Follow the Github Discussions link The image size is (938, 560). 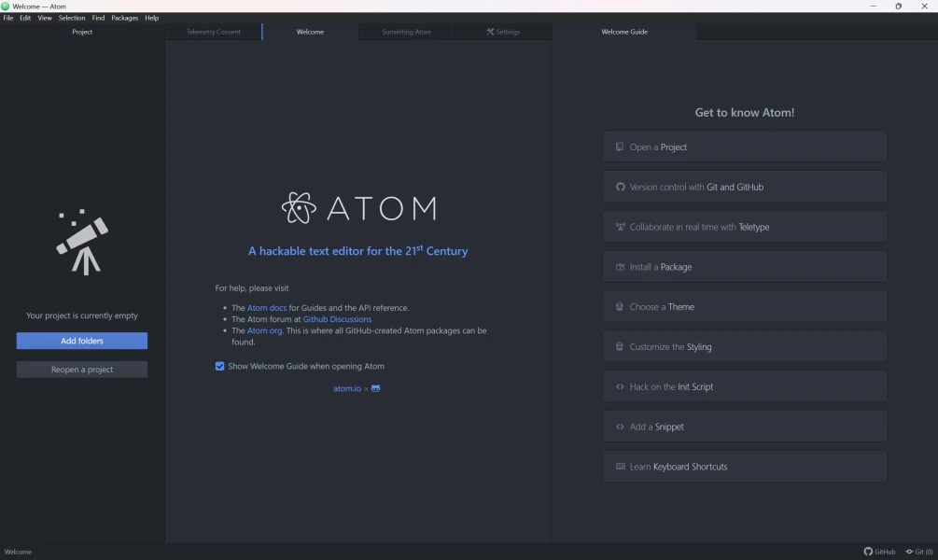click(337, 319)
